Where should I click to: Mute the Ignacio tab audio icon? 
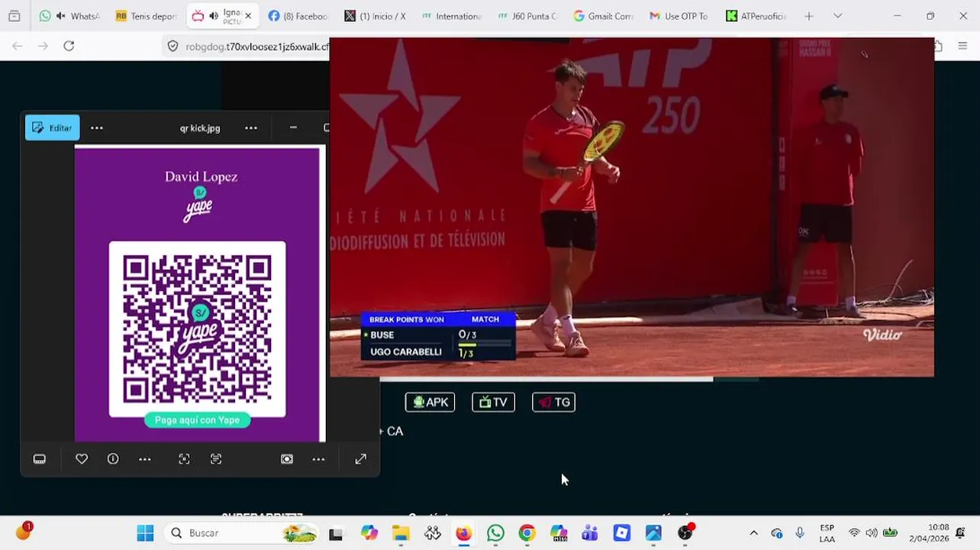214,16
